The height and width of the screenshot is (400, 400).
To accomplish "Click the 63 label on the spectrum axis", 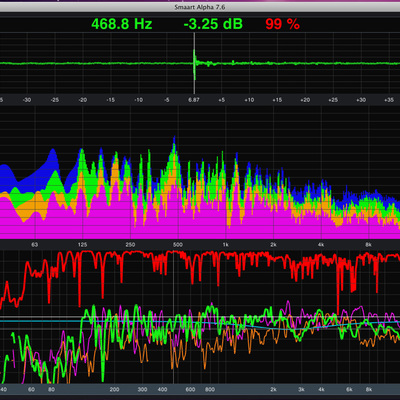I will click(35, 245).
